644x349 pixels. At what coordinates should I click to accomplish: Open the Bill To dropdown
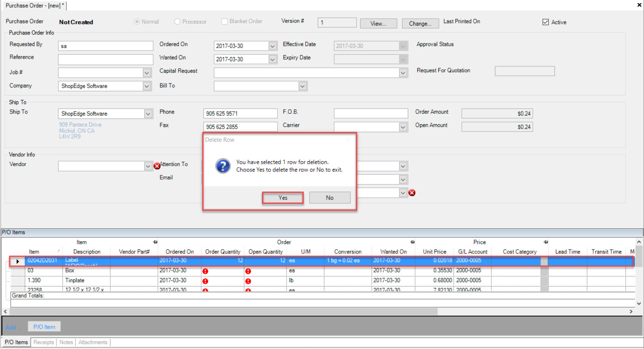point(303,86)
